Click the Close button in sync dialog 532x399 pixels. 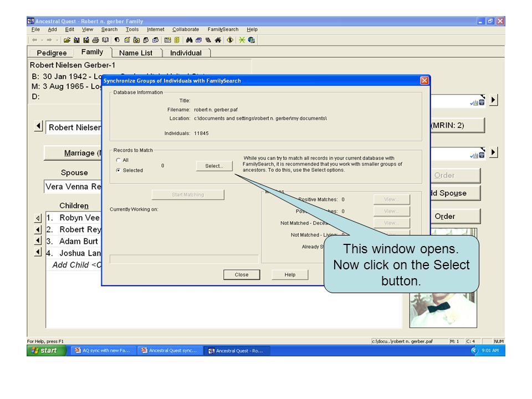[x=242, y=274]
